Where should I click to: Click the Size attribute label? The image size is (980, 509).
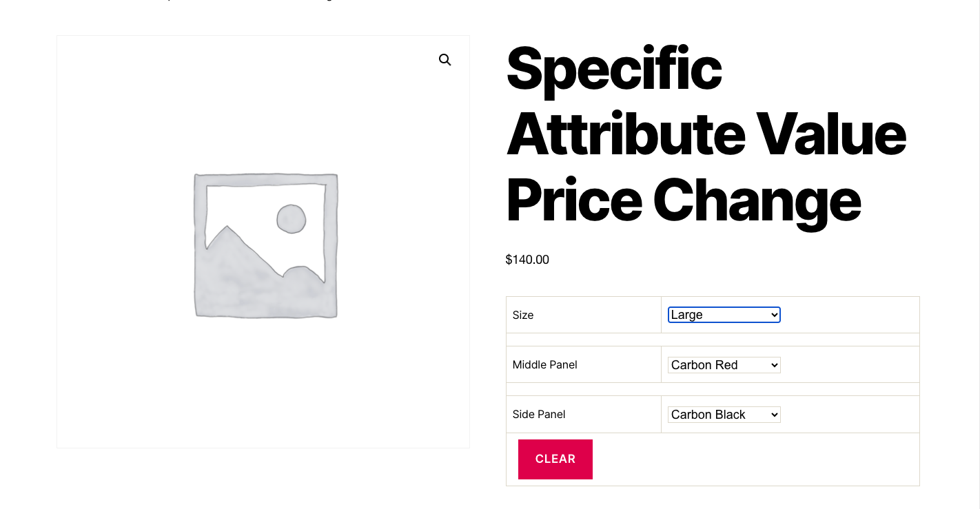[x=523, y=315]
